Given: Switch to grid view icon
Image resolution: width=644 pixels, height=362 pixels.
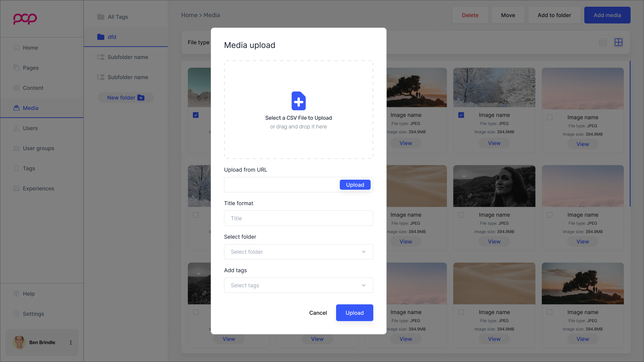Looking at the screenshot, I should point(619,42).
